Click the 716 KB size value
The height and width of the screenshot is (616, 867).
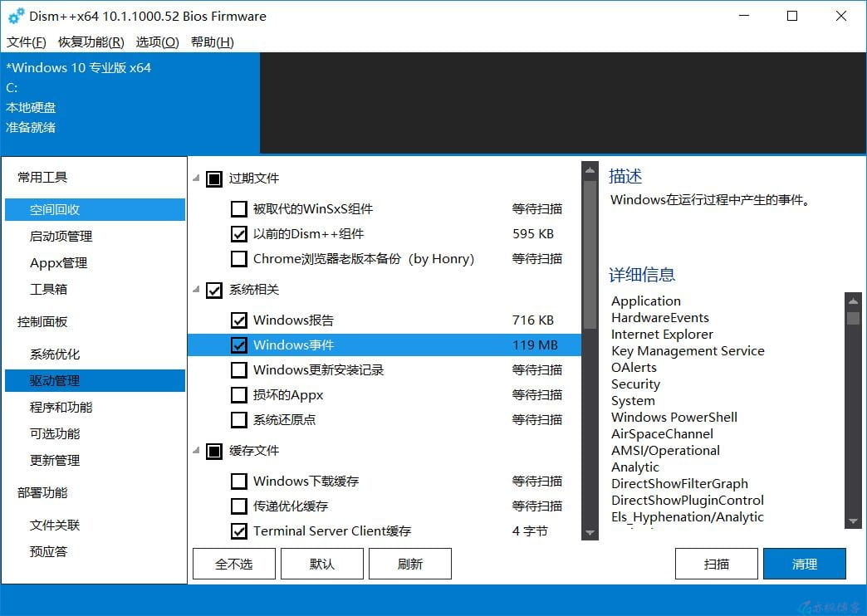[x=533, y=320]
